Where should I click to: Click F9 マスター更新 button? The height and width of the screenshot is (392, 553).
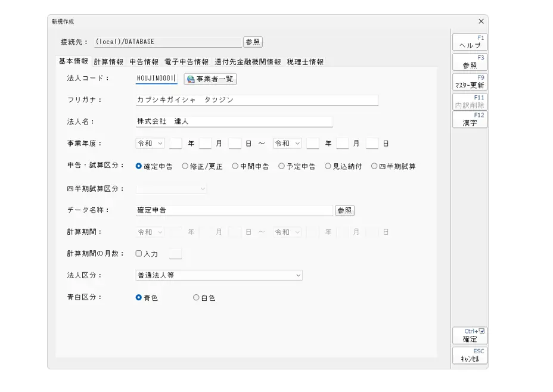[x=470, y=82]
